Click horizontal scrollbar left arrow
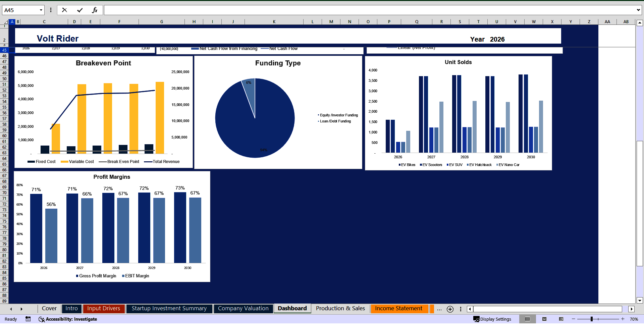The width and height of the screenshot is (644, 324). click(470, 309)
